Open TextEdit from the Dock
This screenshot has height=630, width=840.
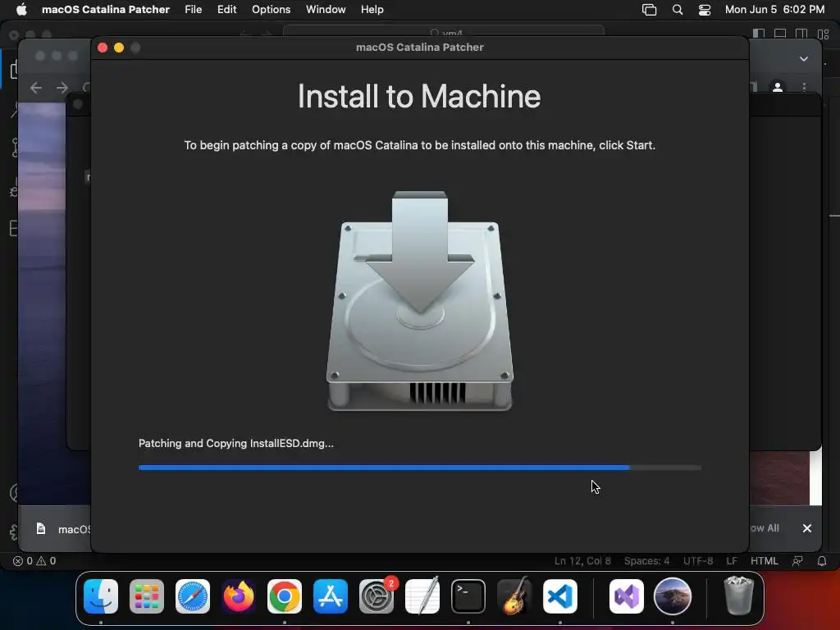tap(422, 596)
